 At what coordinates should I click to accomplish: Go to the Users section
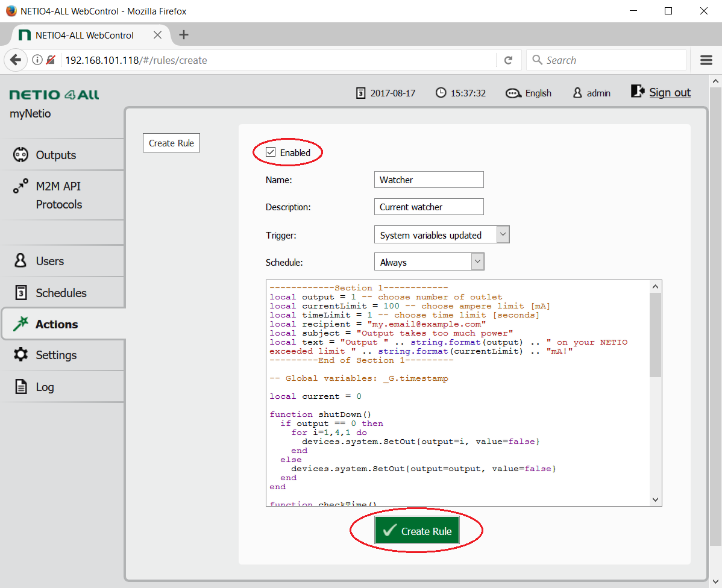(49, 261)
